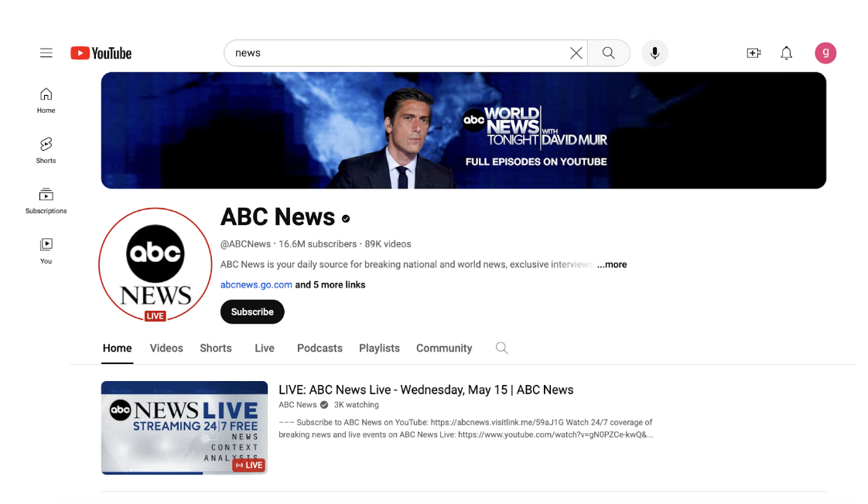Go to Home in the sidebar

coord(46,100)
